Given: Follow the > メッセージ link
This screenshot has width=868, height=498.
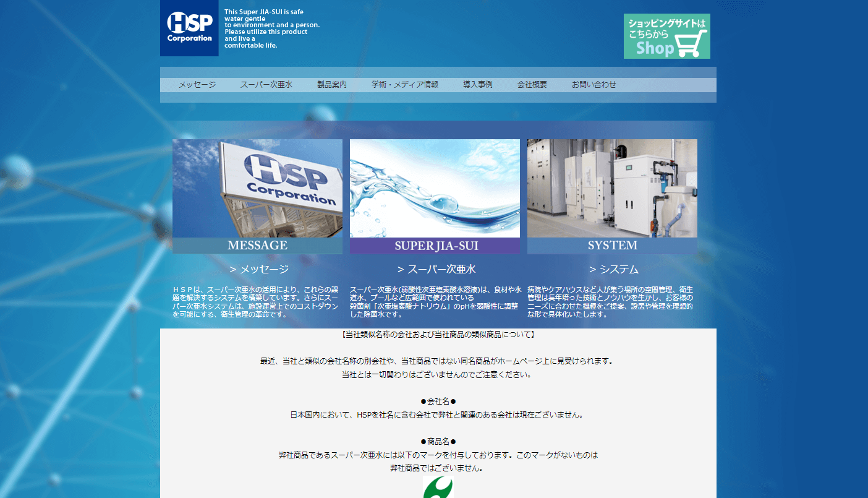Looking at the screenshot, I should point(259,269).
